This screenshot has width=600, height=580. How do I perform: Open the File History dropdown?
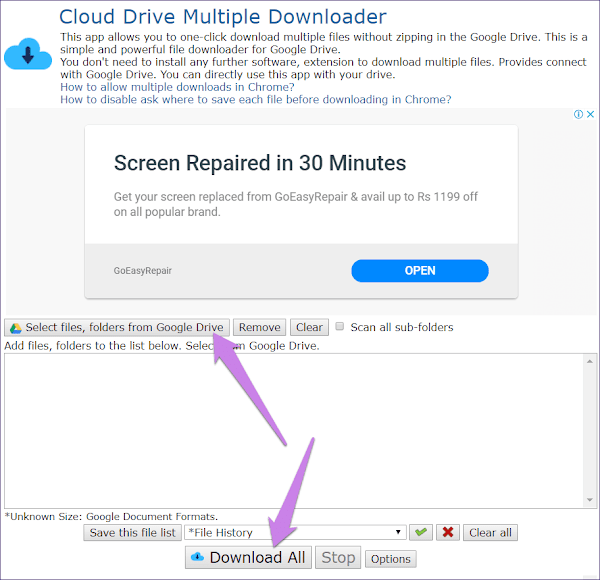click(x=295, y=532)
